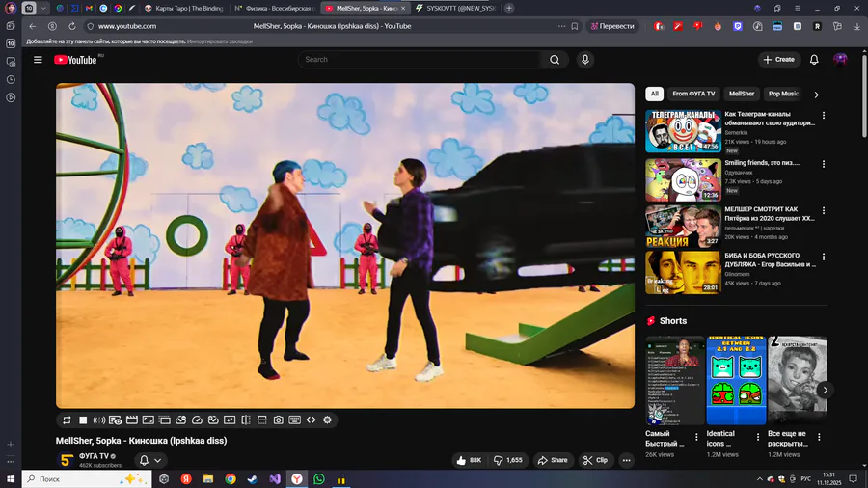Click the Перевести translate button
This screenshot has width=868, height=488.
point(612,26)
